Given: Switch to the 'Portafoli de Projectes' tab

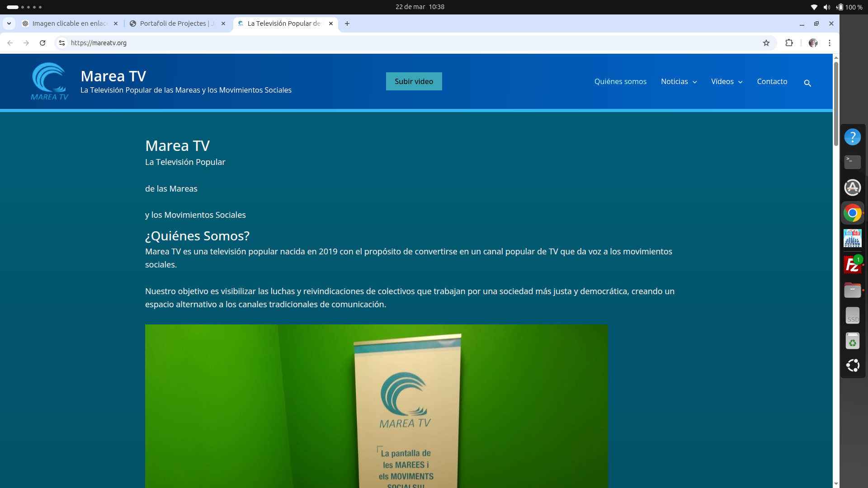Looking at the screenshot, I should coord(178,23).
